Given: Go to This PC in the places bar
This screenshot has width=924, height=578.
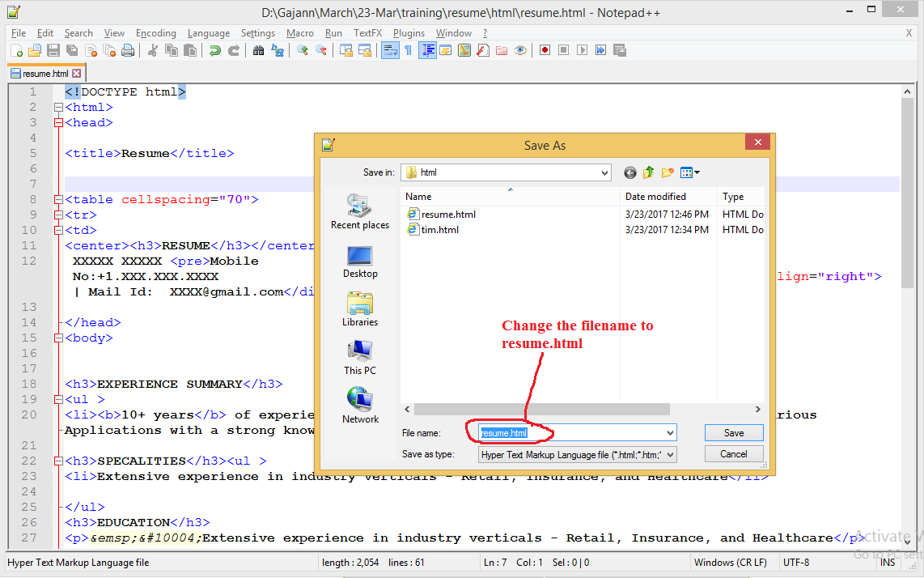Looking at the screenshot, I should tap(360, 358).
